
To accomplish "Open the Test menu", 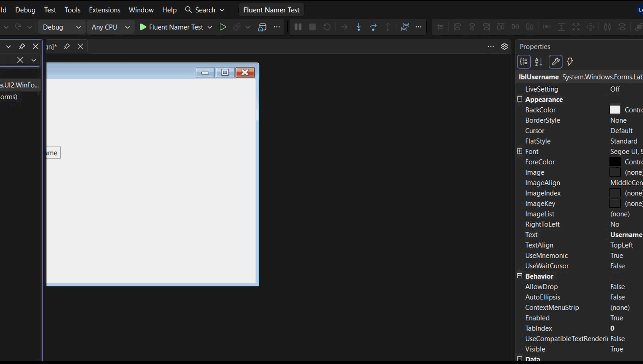I will point(50,10).
